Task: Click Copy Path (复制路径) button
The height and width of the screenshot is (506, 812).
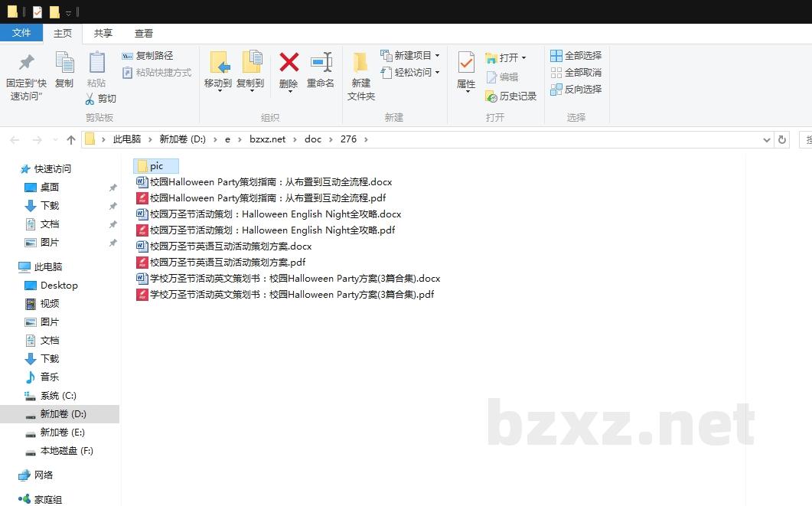Action: click(148, 56)
